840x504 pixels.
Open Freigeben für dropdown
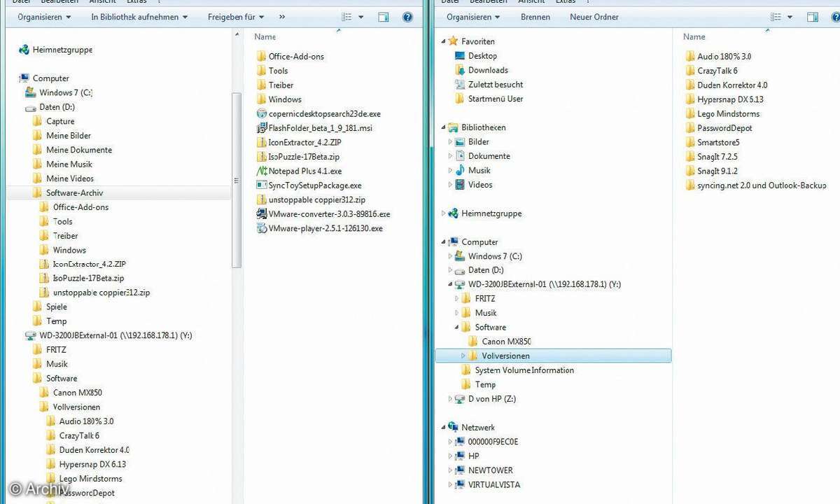click(x=236, y=17)
